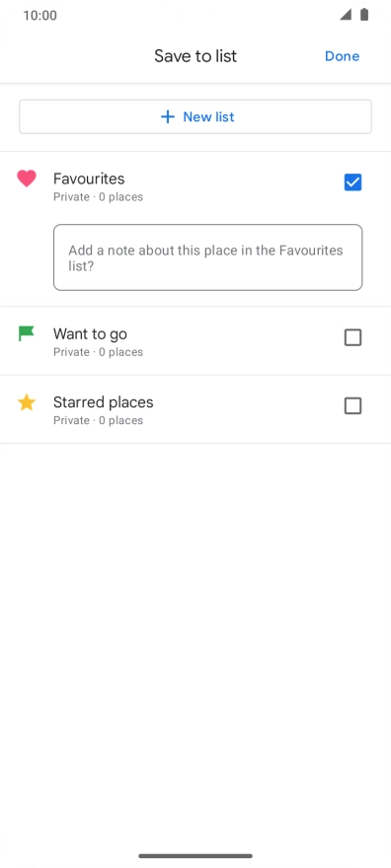Tap the signal strength icon

click(346, 15)
